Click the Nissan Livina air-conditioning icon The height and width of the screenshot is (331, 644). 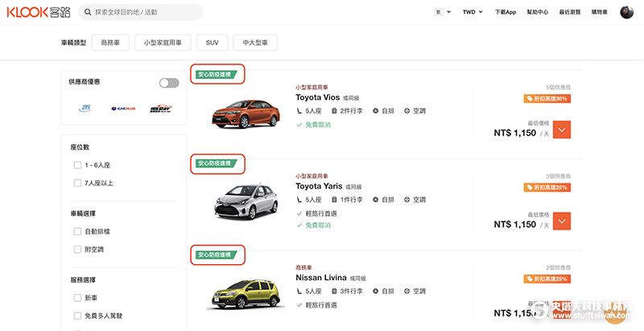click(x=407, y=292)
